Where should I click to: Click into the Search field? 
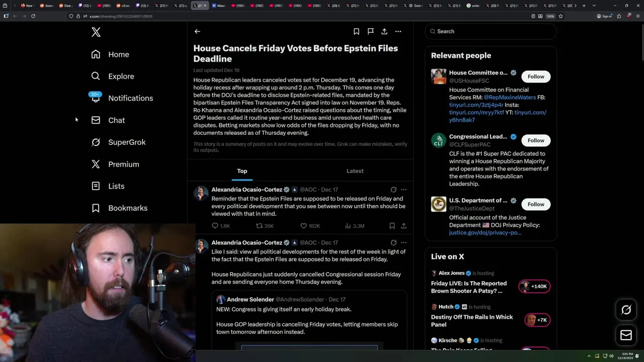491,31
